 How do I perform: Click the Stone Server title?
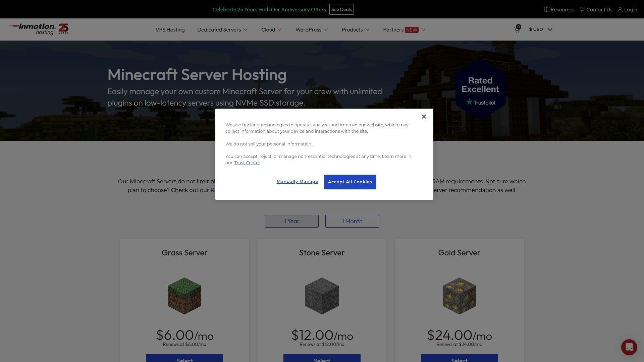[322, 253]
